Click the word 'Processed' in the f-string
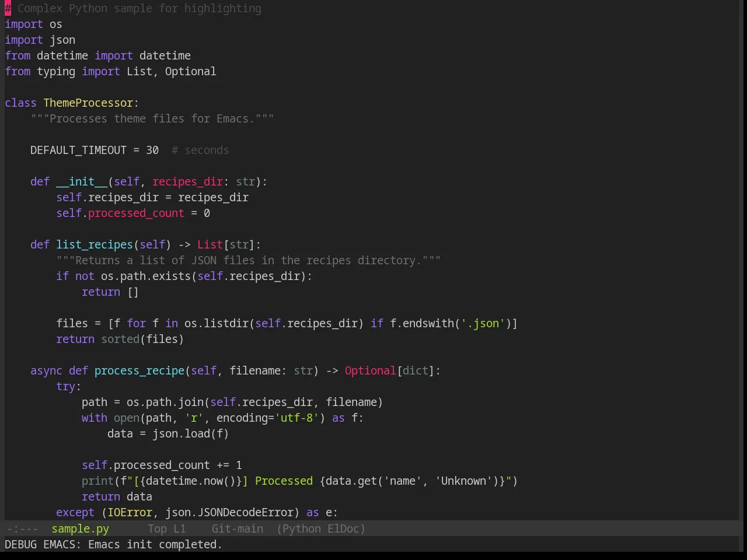 point(284,481)
